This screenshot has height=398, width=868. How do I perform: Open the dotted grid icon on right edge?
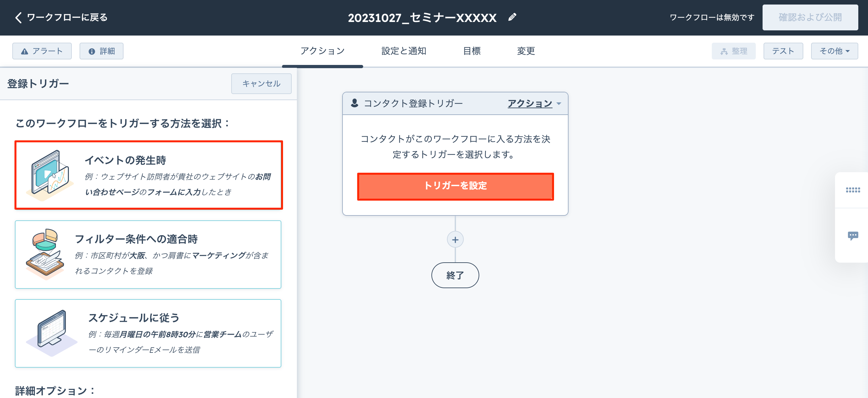coord(852,190)
